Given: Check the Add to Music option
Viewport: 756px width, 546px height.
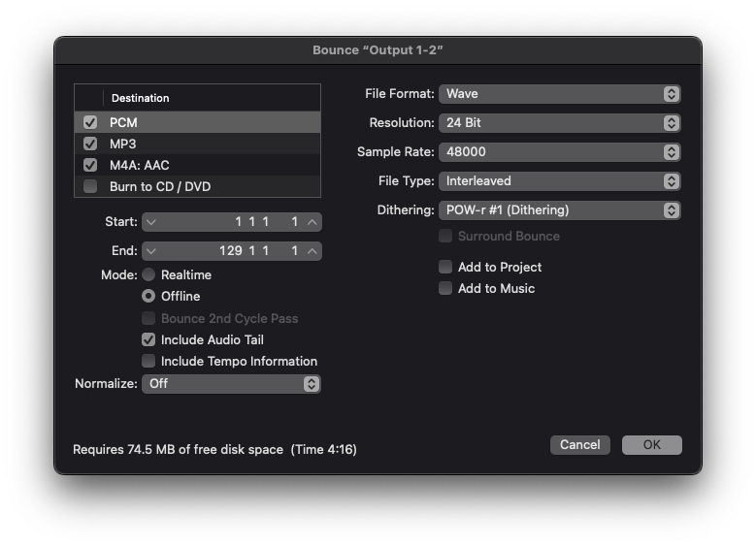Looking at the screenshot, I should [445, 289].
